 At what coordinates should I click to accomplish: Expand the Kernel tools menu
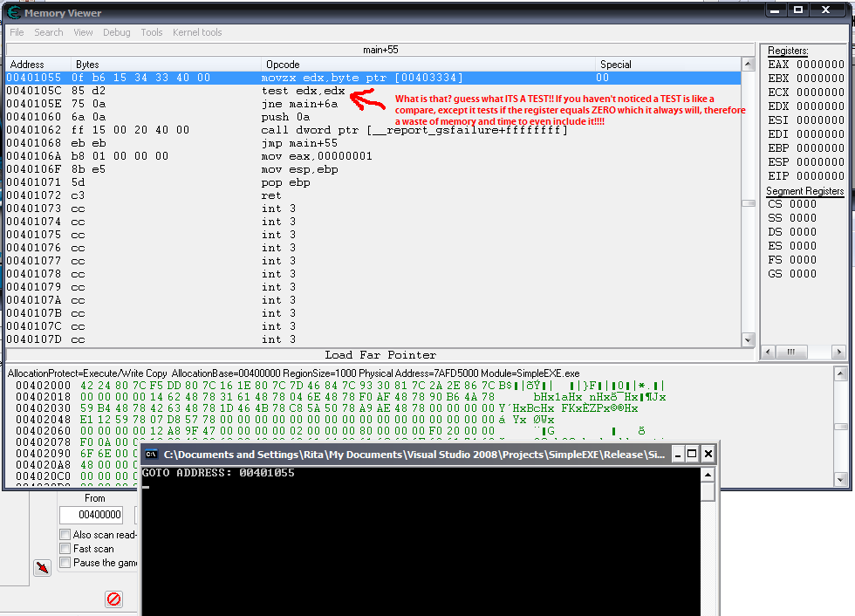[x=197, y=32]
